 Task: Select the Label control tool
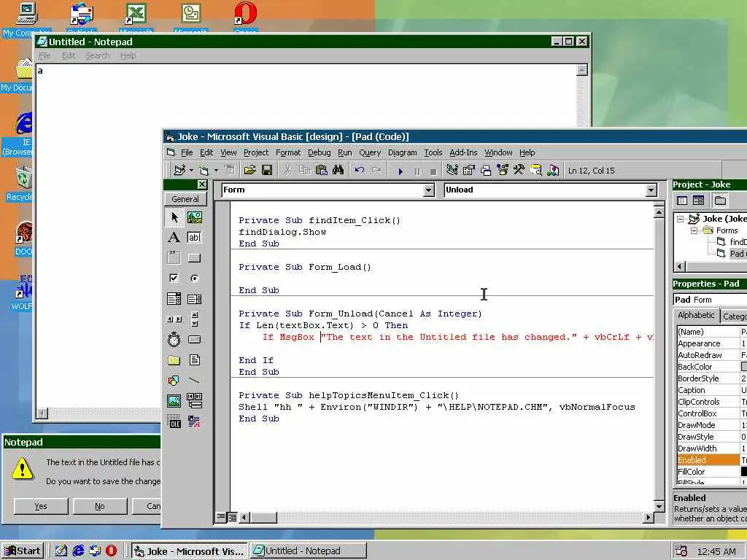[174, 238]
